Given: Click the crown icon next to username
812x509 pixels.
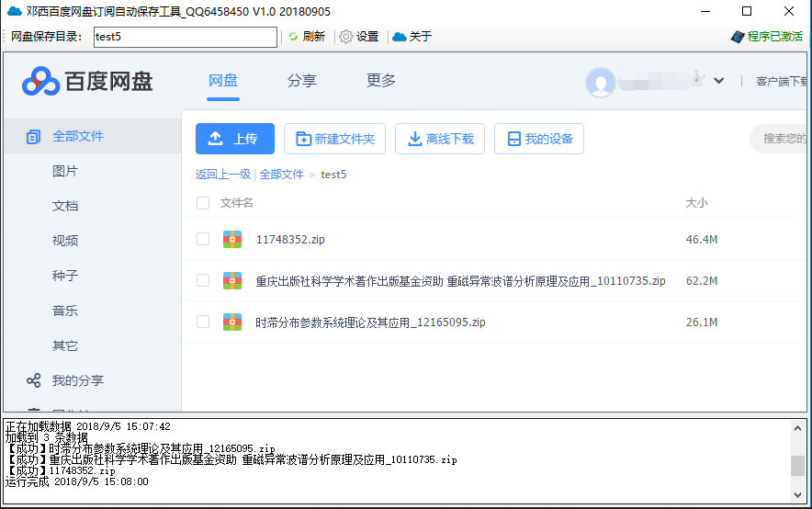Looking at the screenshot, I should (x=697, y=78).
